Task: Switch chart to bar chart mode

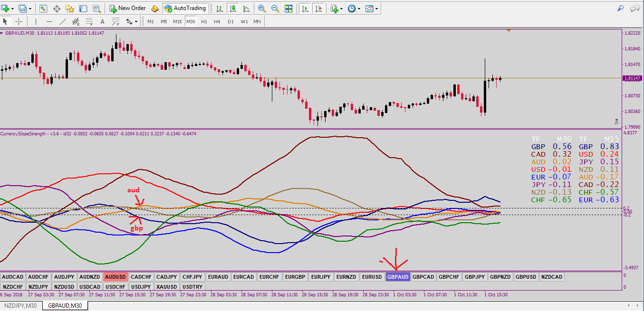Action: [x=219, y=8]
